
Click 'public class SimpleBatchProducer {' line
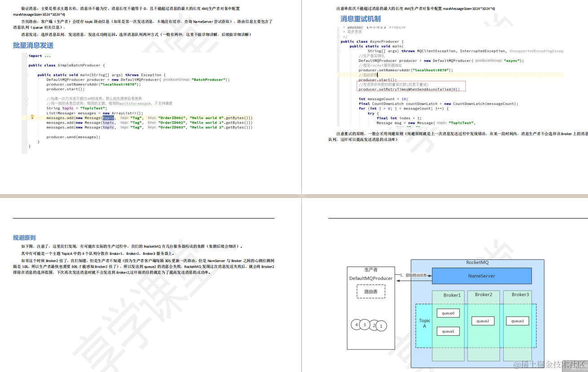(66, 66)
